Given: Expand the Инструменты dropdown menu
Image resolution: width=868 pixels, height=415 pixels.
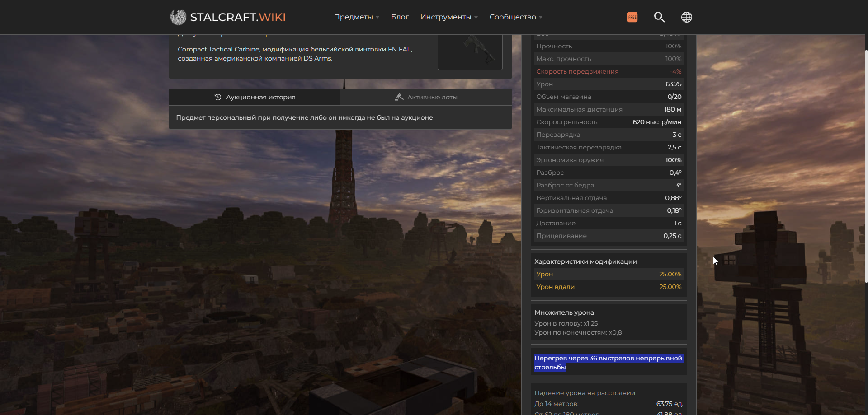Looking at the screenshot, I should pyautogui.click(x=449, y=17).
